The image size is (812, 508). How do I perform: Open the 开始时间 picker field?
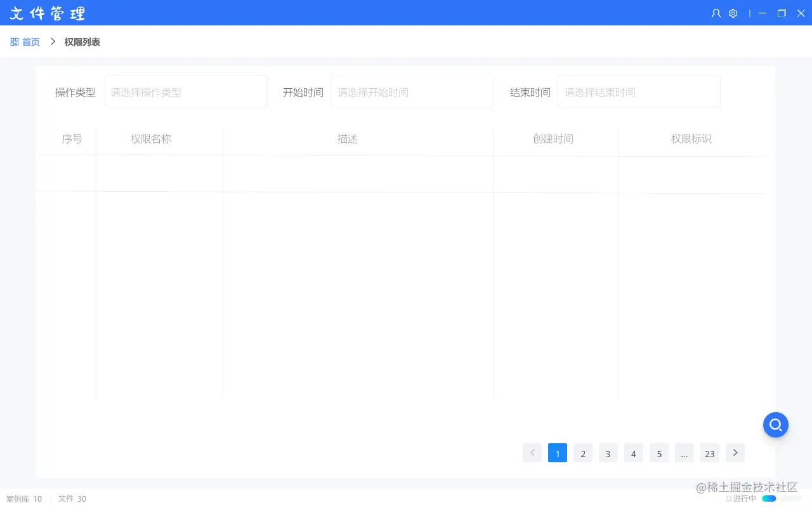[x=412, y=92]
